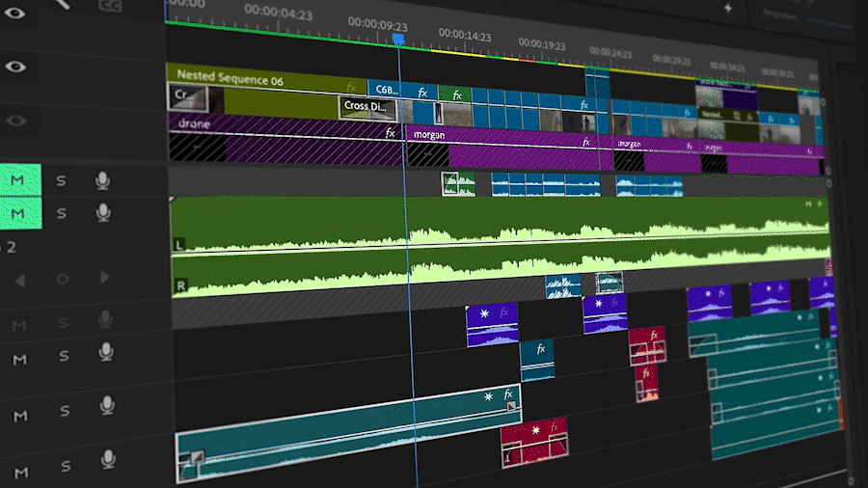The image size is (868, 488).
Task: Go to next keyframe arrow
Action: (x=105, y=279)
